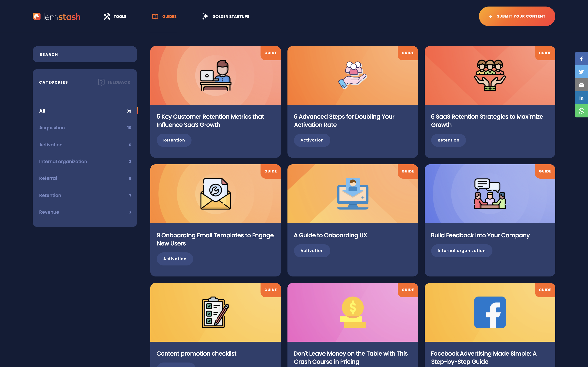
Task: Share page via Facebook side icon
Action: [x=581, y=59]
